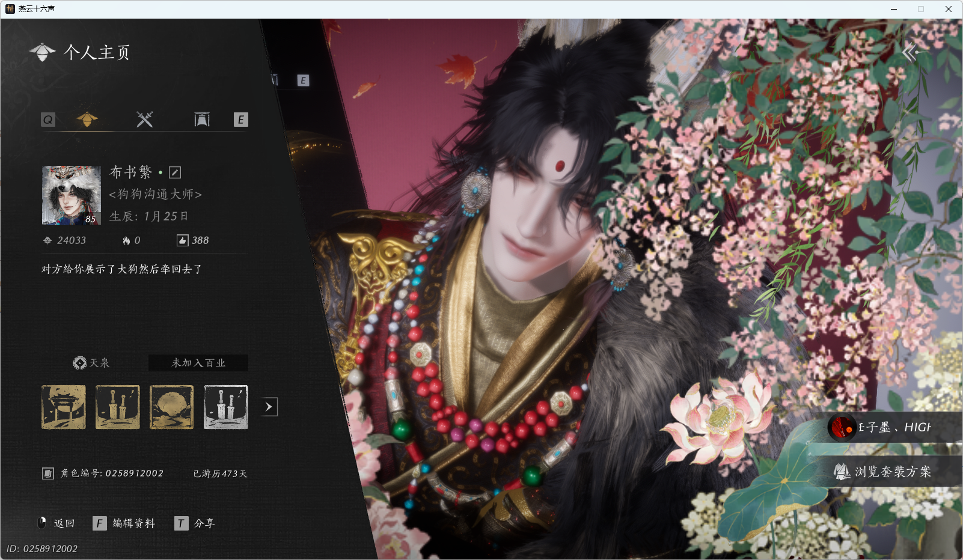This screenshot has height=560, width=963.
Task: Click the <狗狗沟通大师> title text
Action: pos(155,194)
